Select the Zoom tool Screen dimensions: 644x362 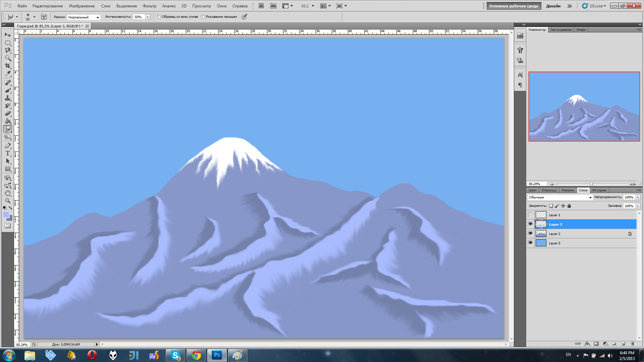click(8, 201)
